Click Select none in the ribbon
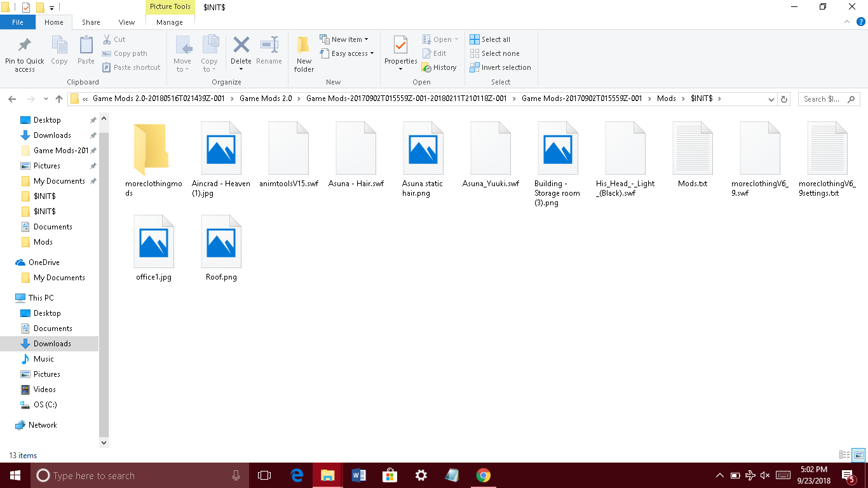The height and width of the screenshot is (488, 868). pyautogui.click(x=494, y=53)
